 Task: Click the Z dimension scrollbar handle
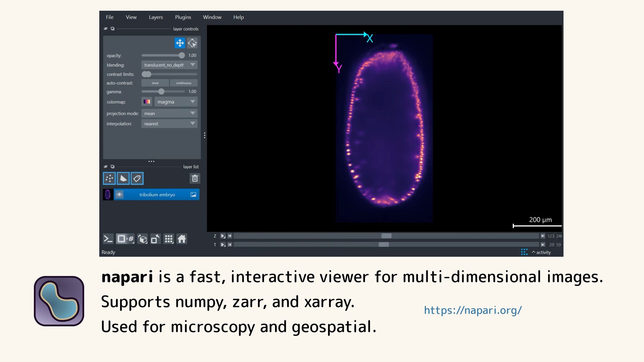point(386,236)
